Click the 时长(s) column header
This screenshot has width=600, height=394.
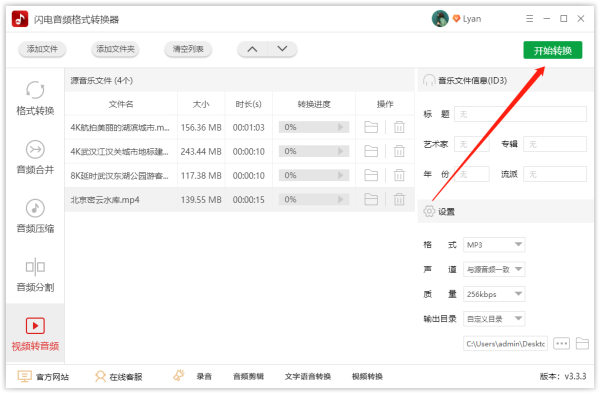pos(248,104)
